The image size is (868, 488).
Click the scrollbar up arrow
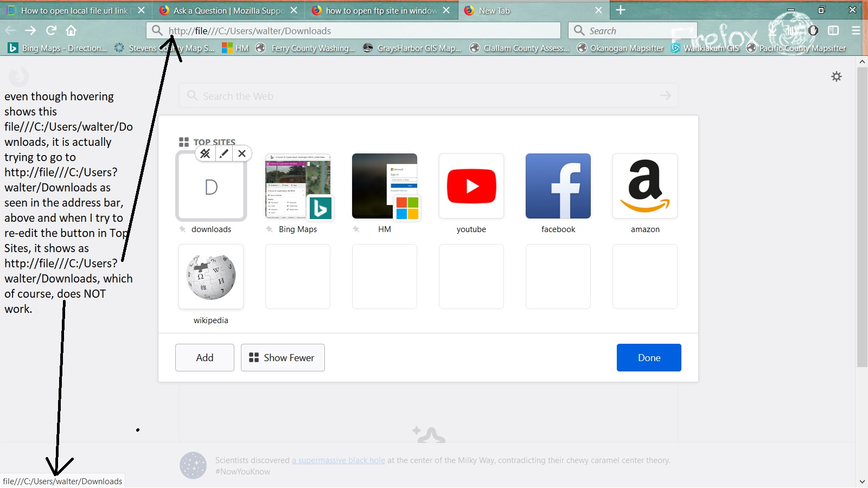pyautogui.click(x=862, y=61)
